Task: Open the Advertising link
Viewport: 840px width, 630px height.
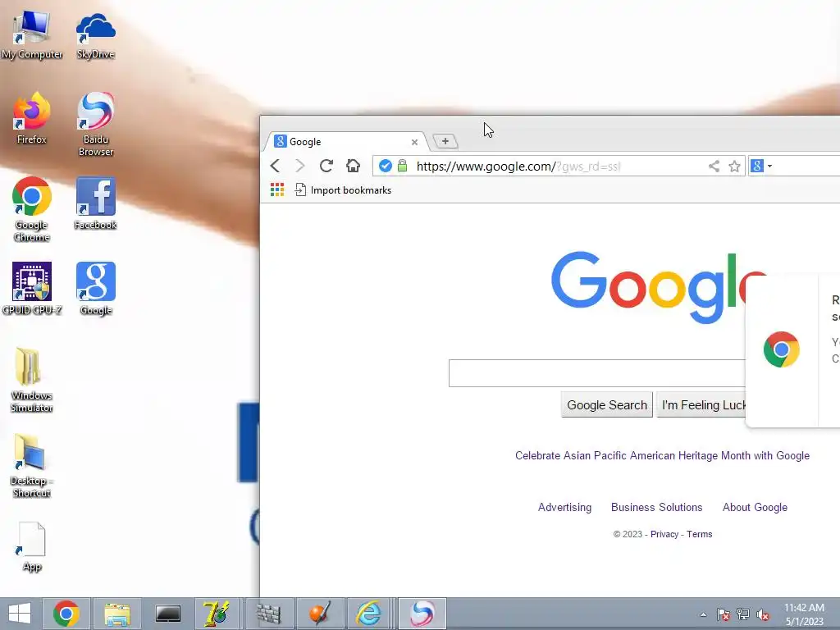Action: click(x=564, y=507)
